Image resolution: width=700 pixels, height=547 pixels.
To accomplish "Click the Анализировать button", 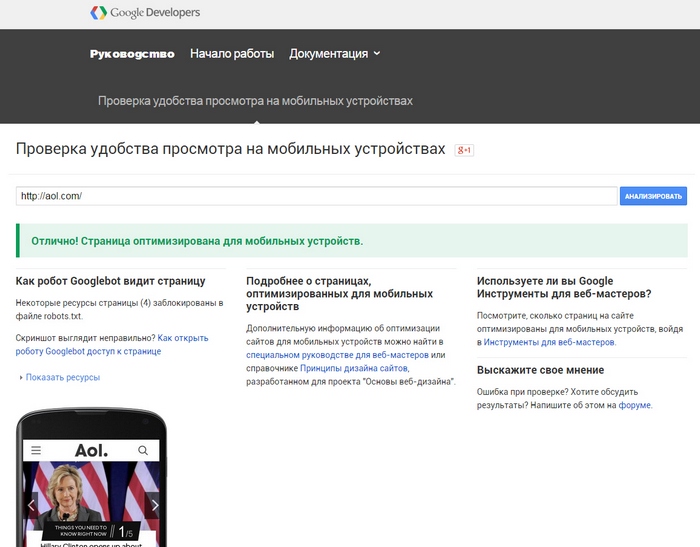I will click(x=653, y=196).
